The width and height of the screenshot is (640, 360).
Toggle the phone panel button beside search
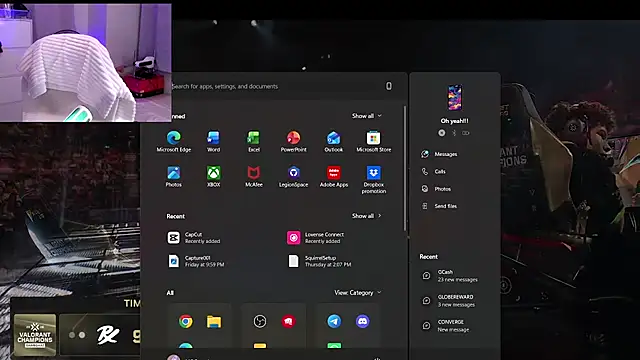[x=389, y=86]
